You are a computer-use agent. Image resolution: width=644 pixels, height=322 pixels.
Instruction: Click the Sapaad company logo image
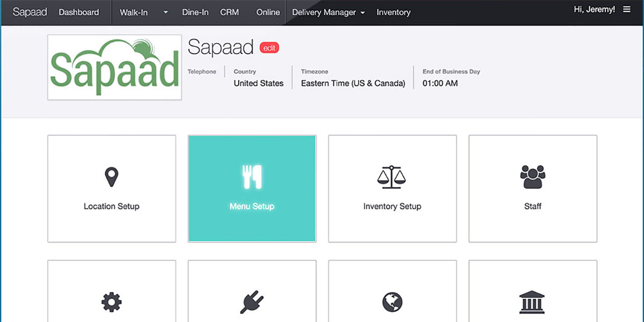click(x=114, y=68)
